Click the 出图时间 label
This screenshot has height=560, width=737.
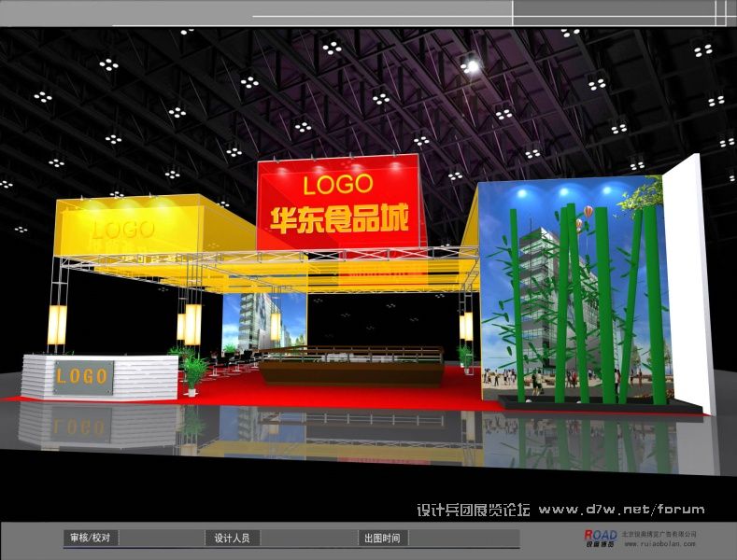[x=383, y=538]
